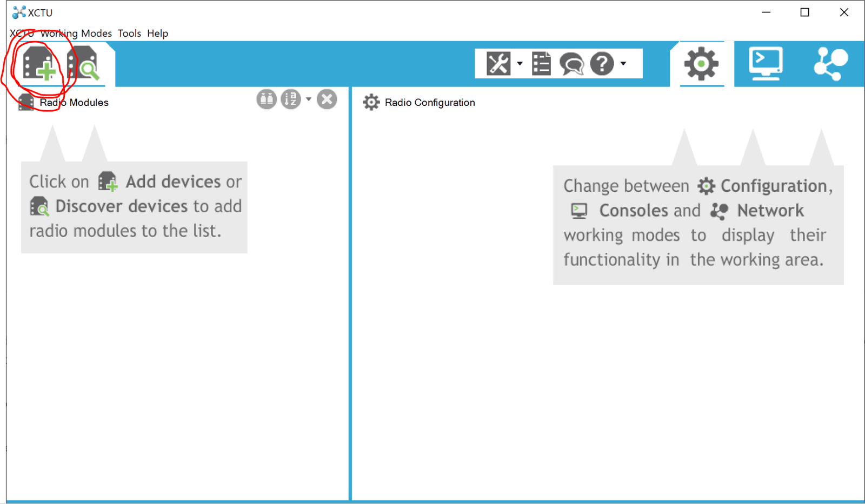This screenshot has width=865, height=504.
Task: Open the Help menu
Action: 157,33
